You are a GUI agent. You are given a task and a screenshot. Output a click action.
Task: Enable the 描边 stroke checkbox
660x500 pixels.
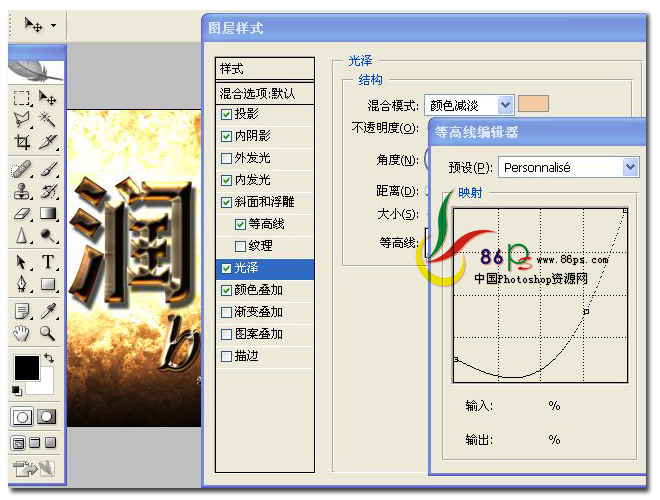[x=226, y=356]
